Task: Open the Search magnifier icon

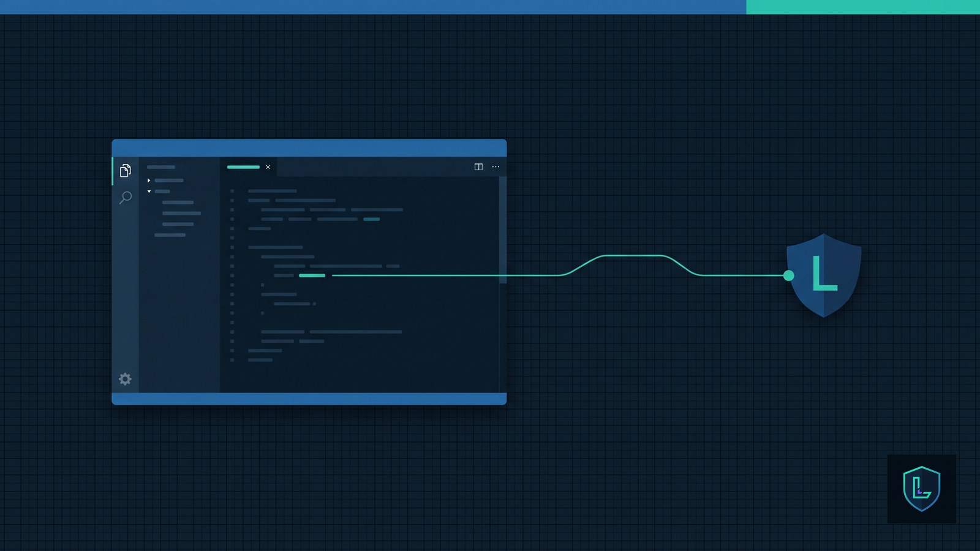Action: pyautogui.click(x=125, y=197)
